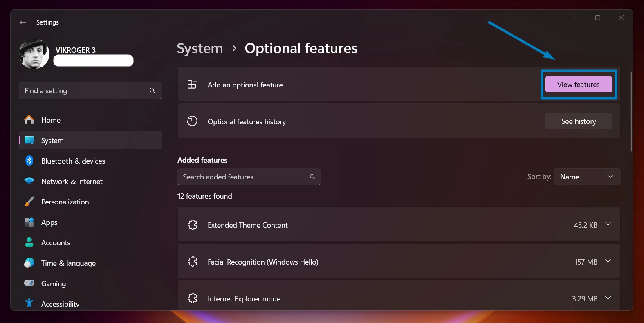Click the Add an optional feature grid icon
The image size is (644, 323).
[192, 84]
